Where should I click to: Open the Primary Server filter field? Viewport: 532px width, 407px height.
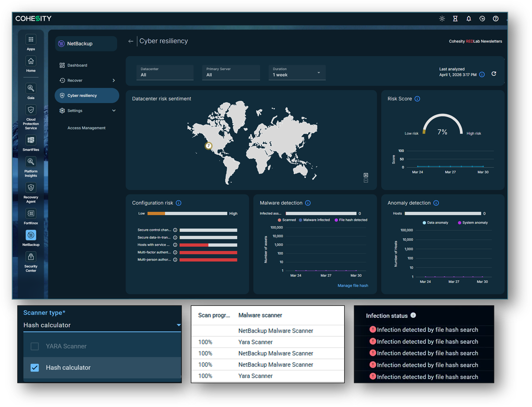231,73
